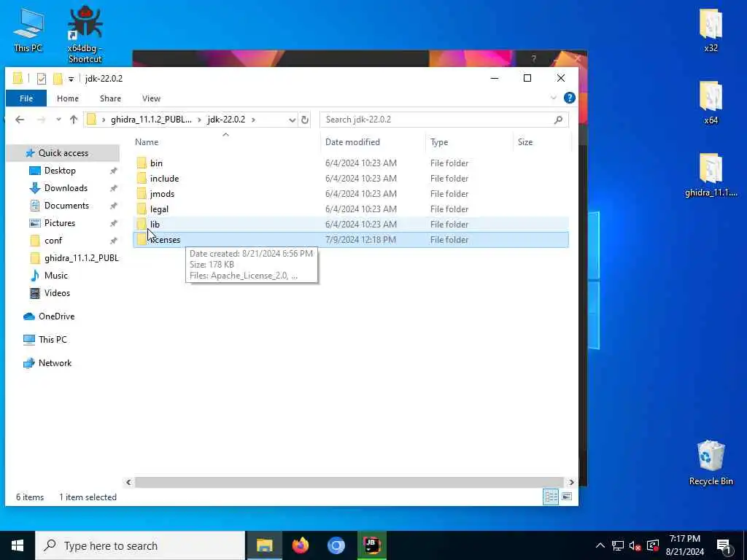
Task: Switch to Large icons view layout
Action: pyautogui.click(x=566, y=497)
